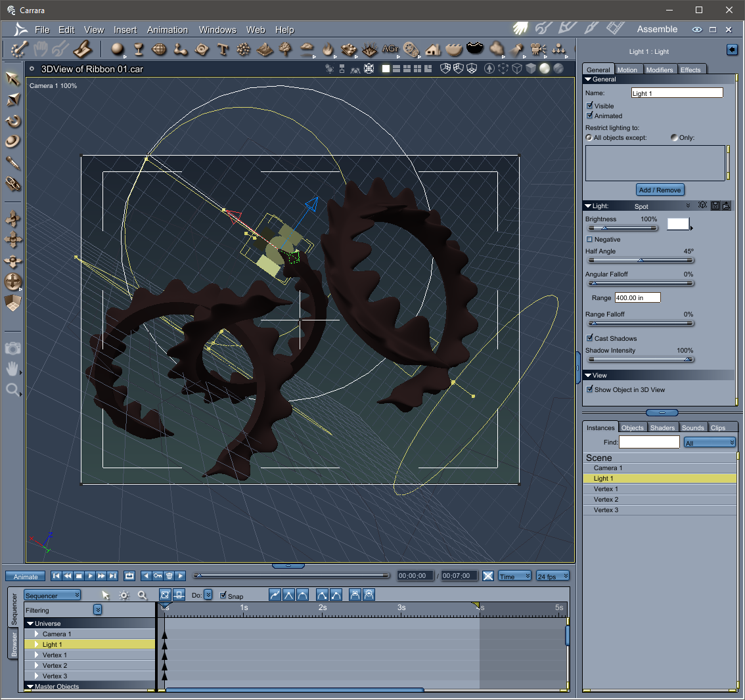Pick the Eyedropper tool
The width and height of the screenshot is (745, 700).
click(x=13, y=163)
